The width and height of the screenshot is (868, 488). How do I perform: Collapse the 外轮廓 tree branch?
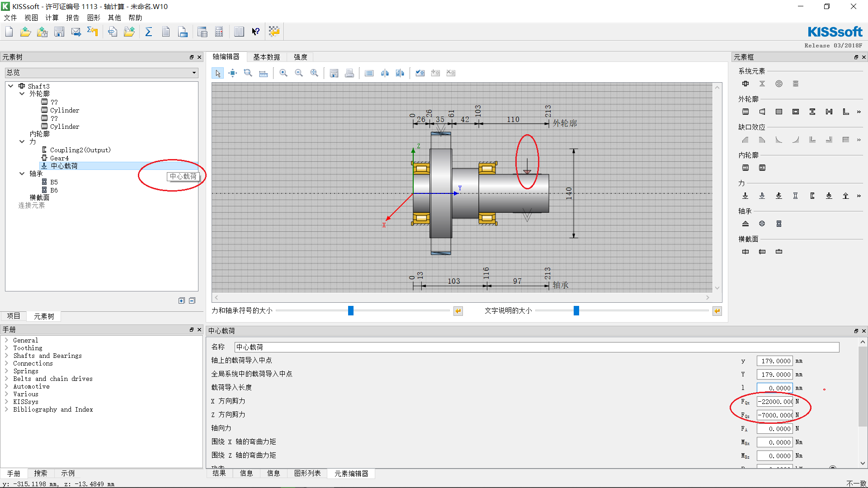click(x=22, y=94)
